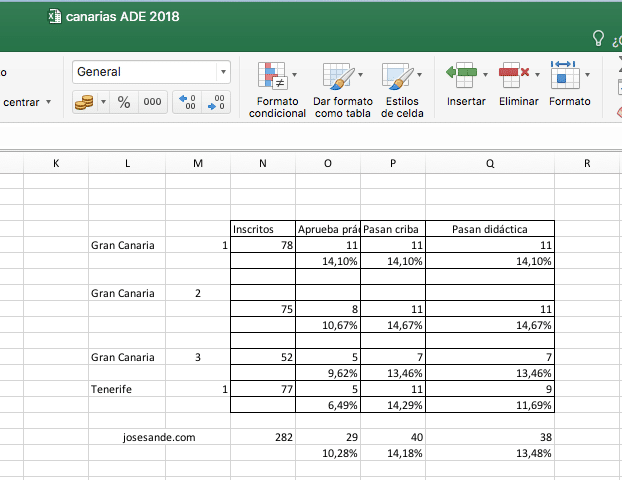Apply percent style with % button
622x480 pixels.
[x=124, y=102]
